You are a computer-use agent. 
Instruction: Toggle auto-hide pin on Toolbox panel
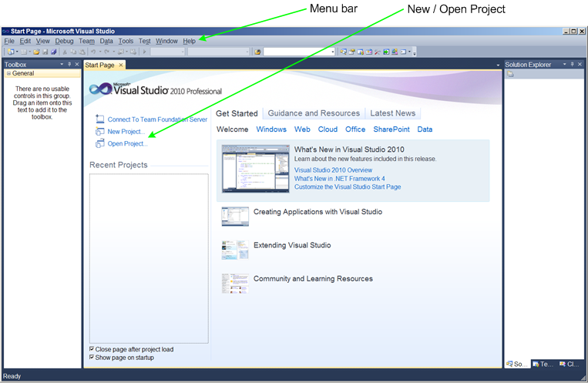69,64
